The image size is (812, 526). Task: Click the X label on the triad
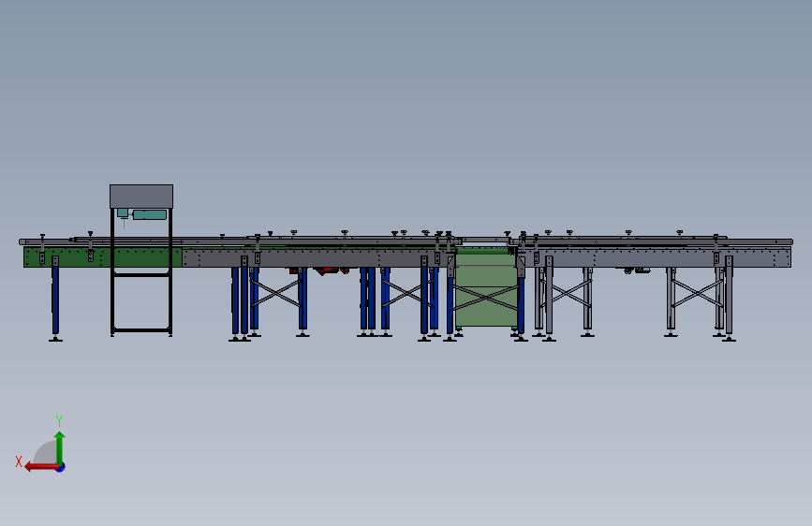coord(19,461)
